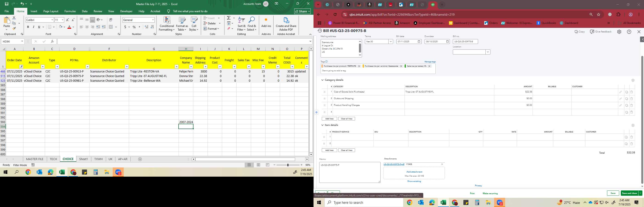Open QuickBooks bill settings gear at top
Image resolution: width=644 pixels, height=207 pixels.
click(619, 32)
